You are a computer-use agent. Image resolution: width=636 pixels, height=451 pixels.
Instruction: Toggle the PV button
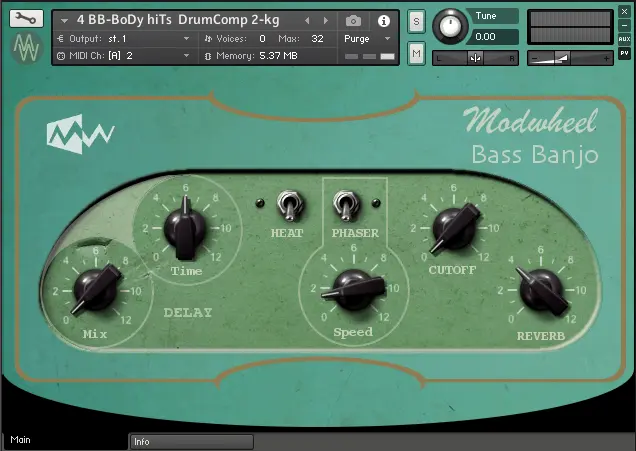(x=624, y=53)
